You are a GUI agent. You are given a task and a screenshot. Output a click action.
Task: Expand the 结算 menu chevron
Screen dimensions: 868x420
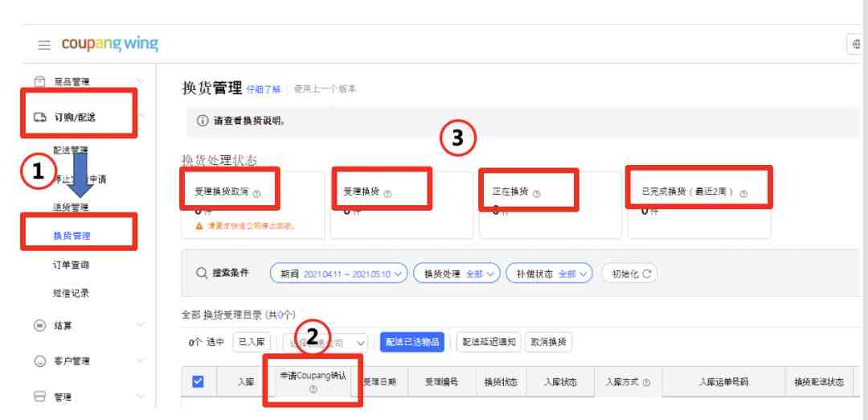click(x=140, y=325)
